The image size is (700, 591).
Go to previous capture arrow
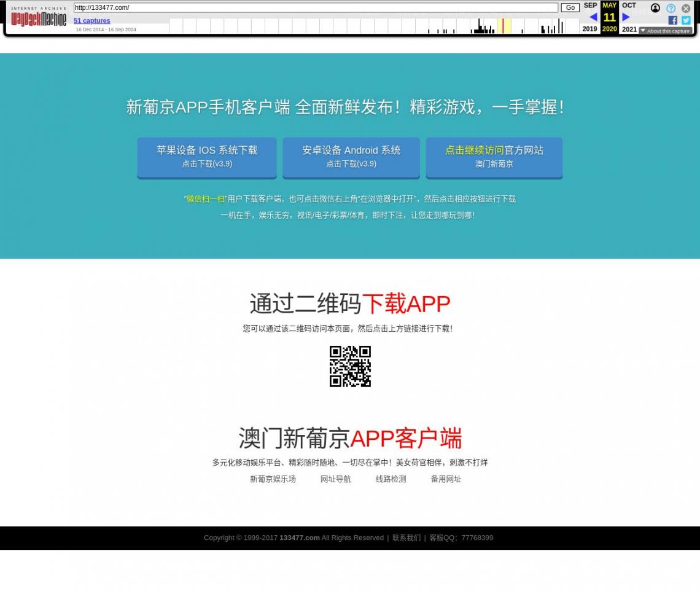(x=593, y=17)
